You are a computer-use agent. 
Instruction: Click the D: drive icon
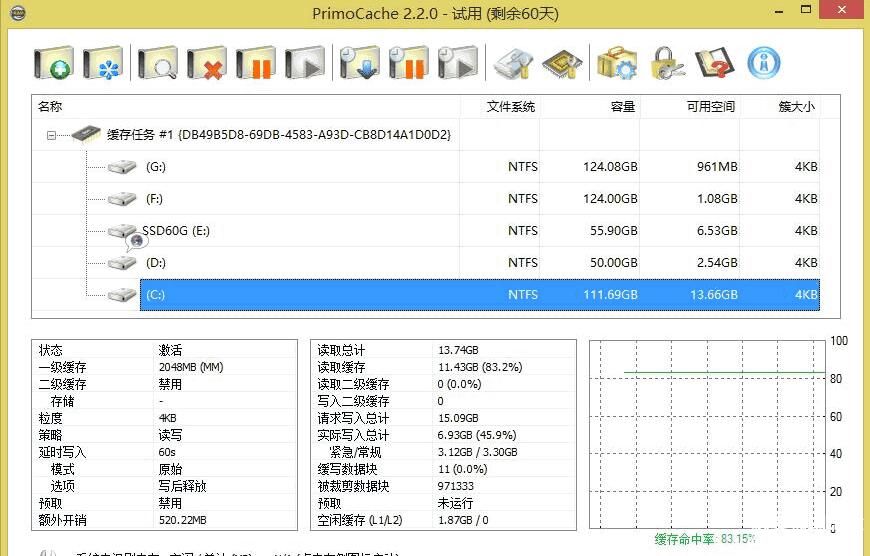(x=122, y=262)
